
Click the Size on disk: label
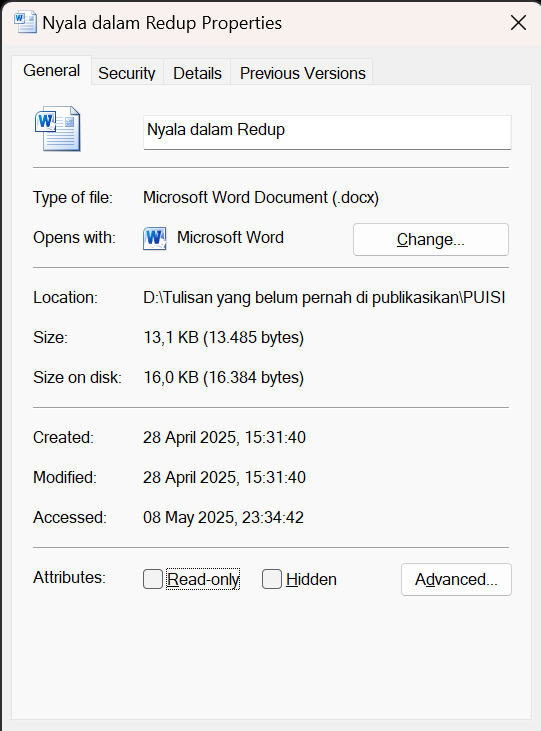click(77, 377)
